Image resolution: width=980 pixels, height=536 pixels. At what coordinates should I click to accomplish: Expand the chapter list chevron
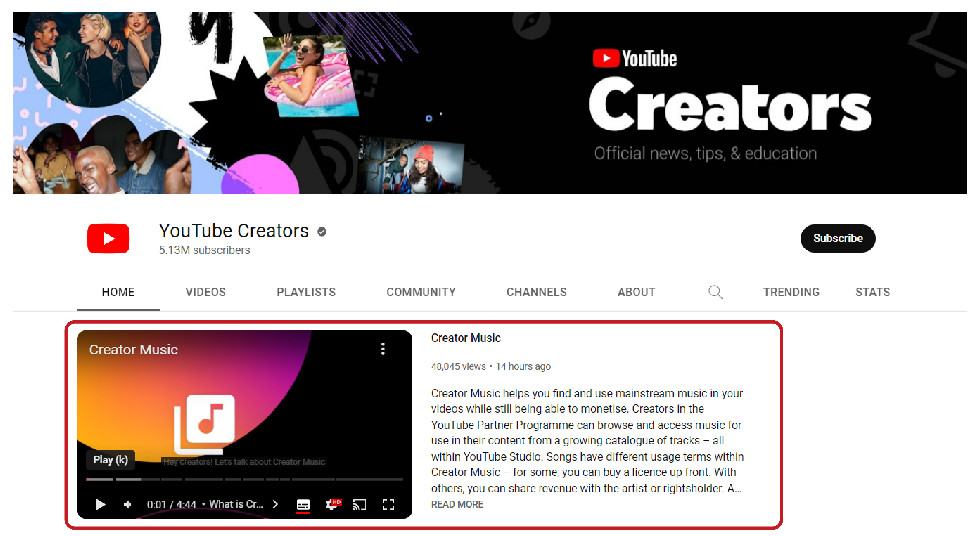click(x=275, y=504)
